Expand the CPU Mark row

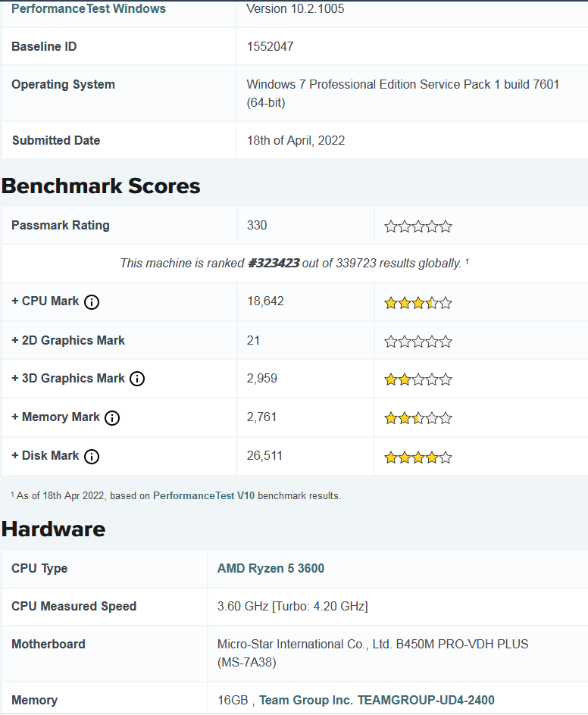click(45, 301)
